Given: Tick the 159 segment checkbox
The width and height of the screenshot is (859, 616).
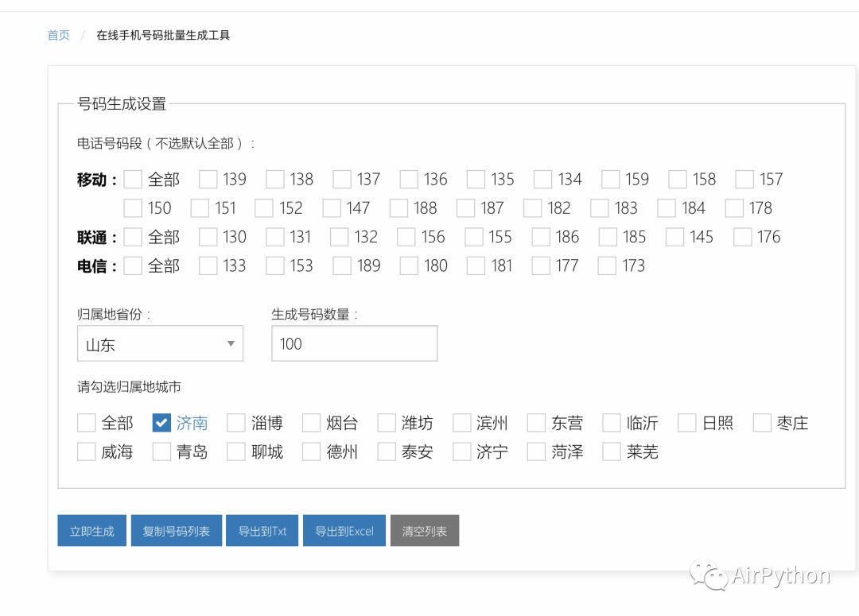Looking at the screenshot, I should [610, 179].
